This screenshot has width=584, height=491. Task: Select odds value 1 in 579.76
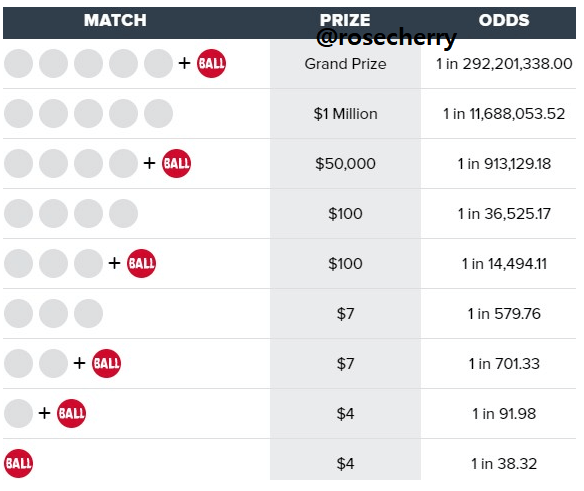coord(504,314)
